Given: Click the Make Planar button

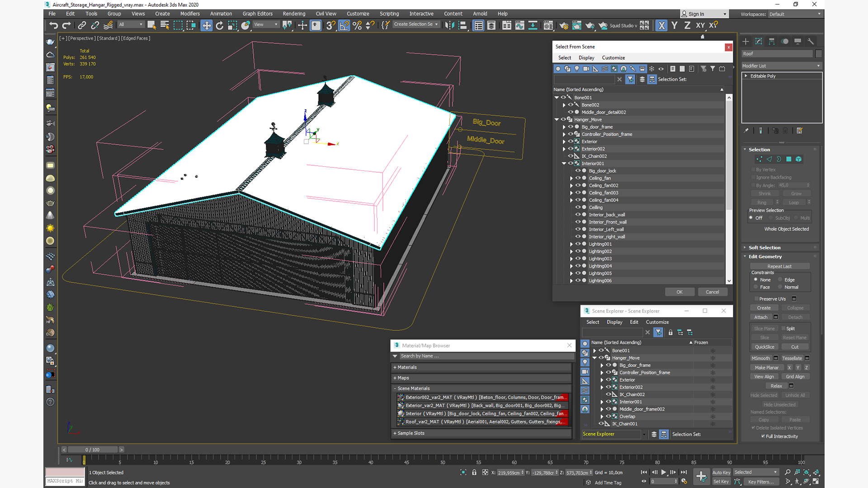Looking at the screenshot, I should [x=767, y=368].
